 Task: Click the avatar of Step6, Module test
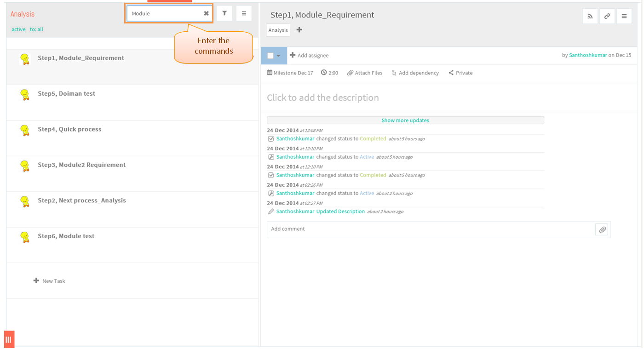pos(25,237)
